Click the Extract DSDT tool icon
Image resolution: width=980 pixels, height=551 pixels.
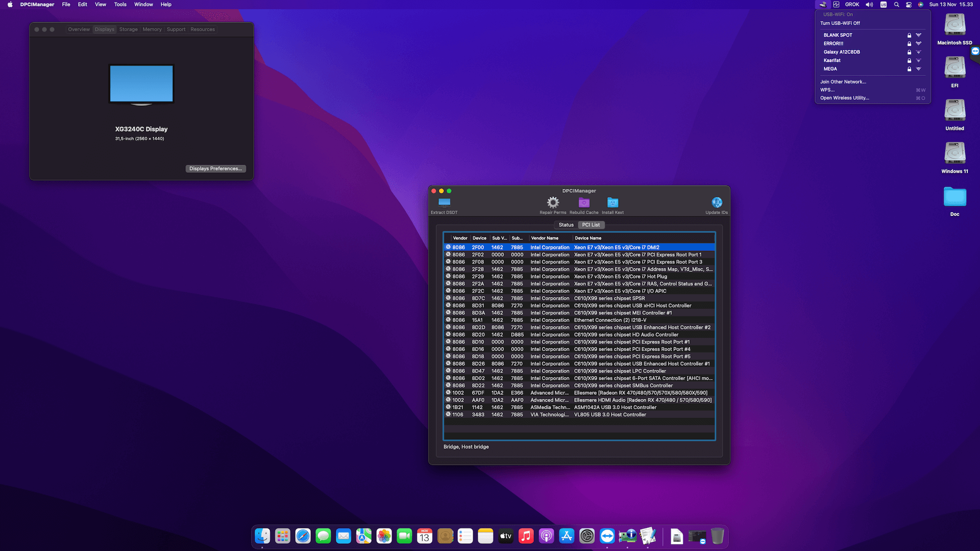443,203
